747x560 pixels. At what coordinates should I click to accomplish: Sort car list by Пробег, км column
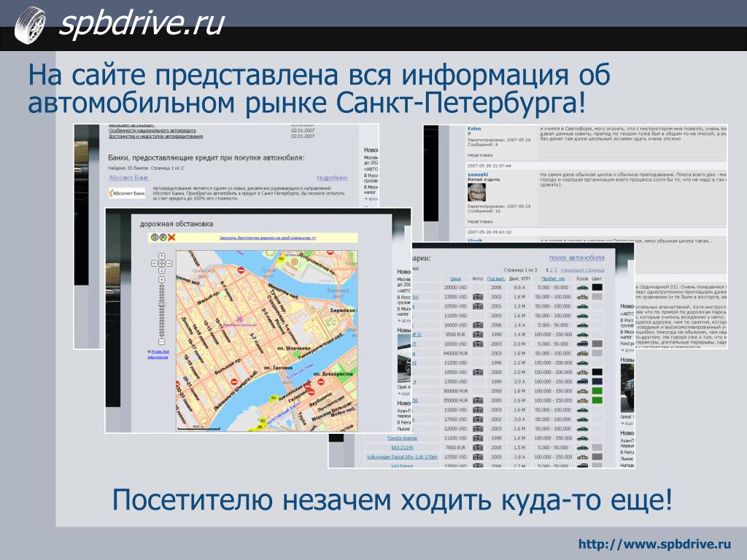(x=553, y=279)
